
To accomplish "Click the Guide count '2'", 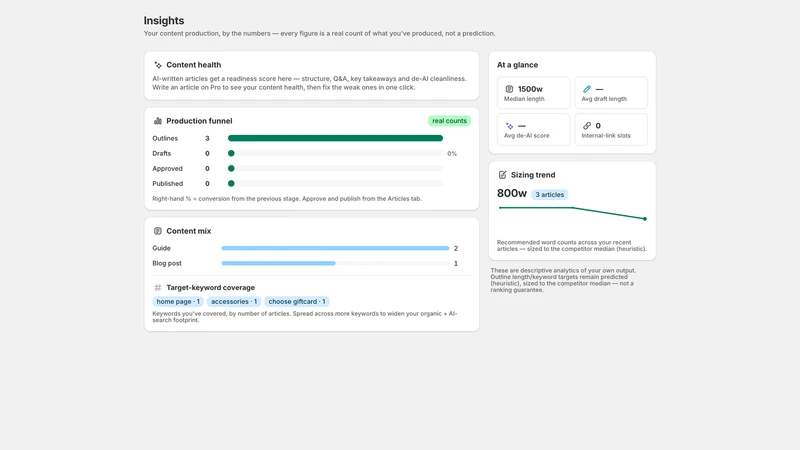I will [x=456, y=248].
